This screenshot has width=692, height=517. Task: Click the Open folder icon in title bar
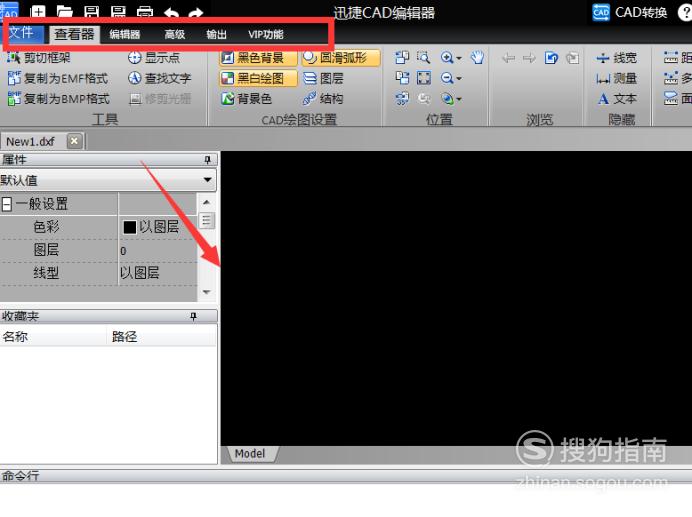click(64, 11)
